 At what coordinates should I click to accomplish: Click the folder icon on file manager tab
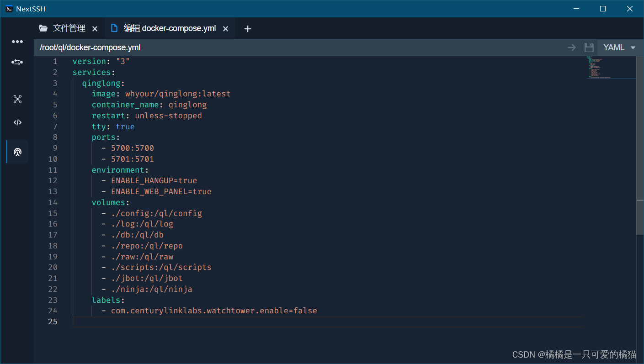pyautogui.click(x=43, y=28)
